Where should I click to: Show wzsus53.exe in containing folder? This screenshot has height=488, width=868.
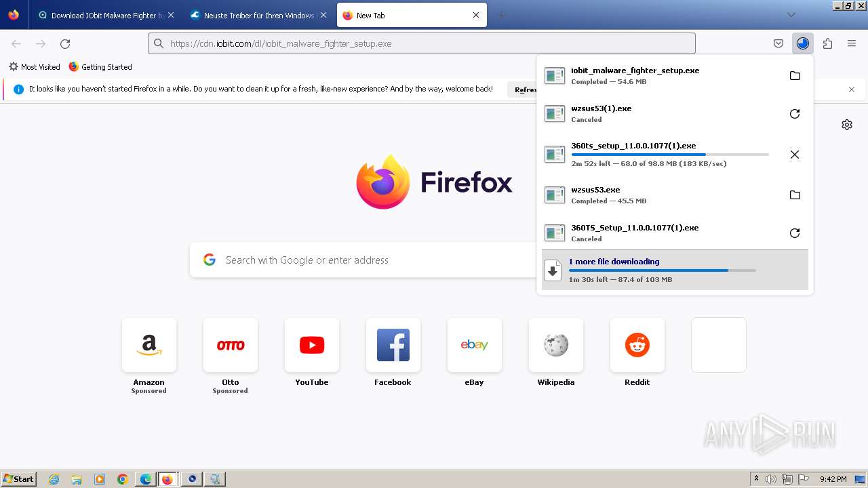point(795,195)
